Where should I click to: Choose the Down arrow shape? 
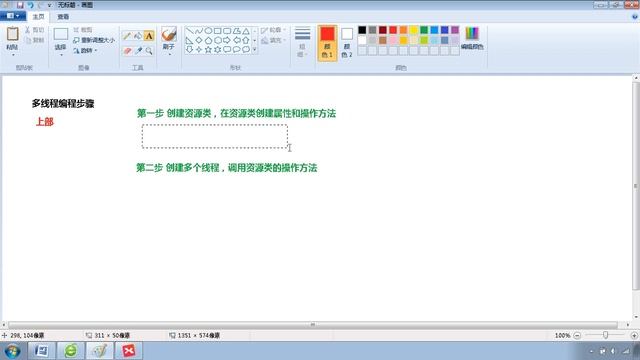[189, 50]
